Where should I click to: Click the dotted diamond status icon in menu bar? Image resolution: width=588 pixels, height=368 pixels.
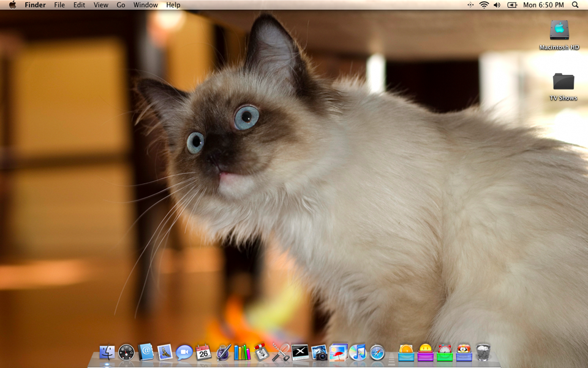tap(470, 5)
